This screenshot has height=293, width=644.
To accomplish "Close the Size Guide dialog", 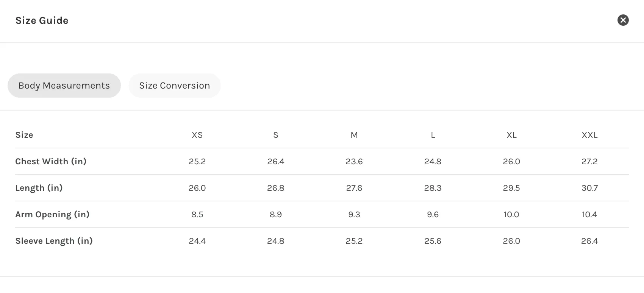I will point(623,20).
